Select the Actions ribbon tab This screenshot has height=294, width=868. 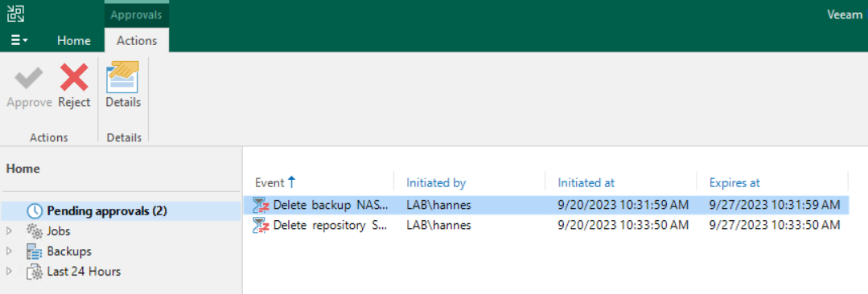(137, 41)
